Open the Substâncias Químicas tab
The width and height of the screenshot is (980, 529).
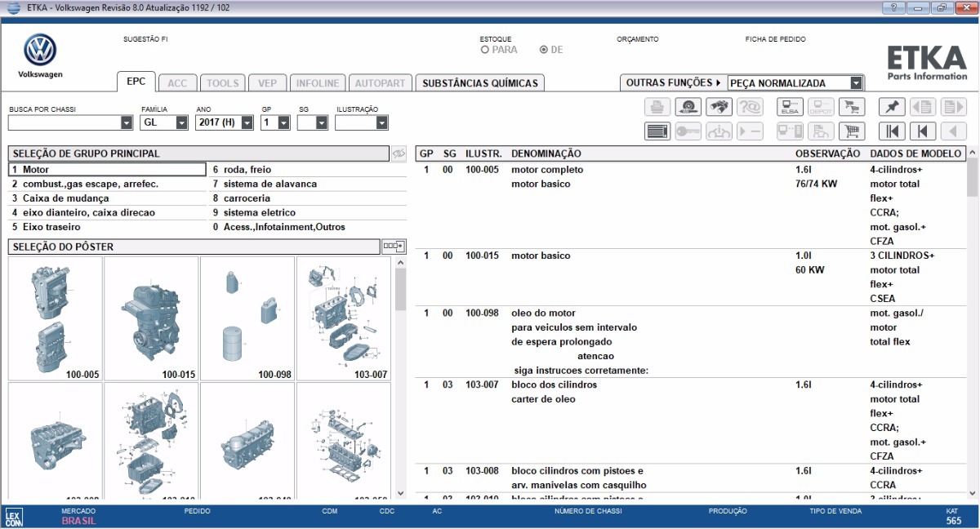pos(480,83)
